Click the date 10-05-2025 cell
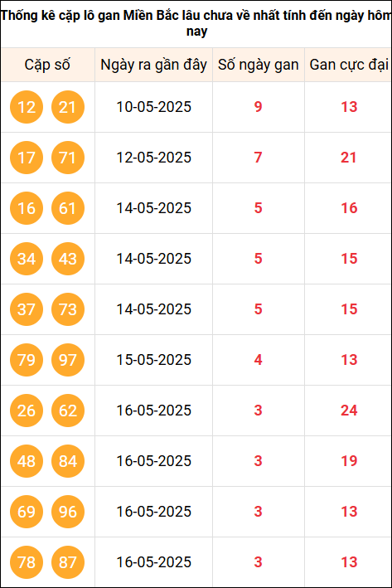Screen dimensions: 392x588 [x=153, y=107]
